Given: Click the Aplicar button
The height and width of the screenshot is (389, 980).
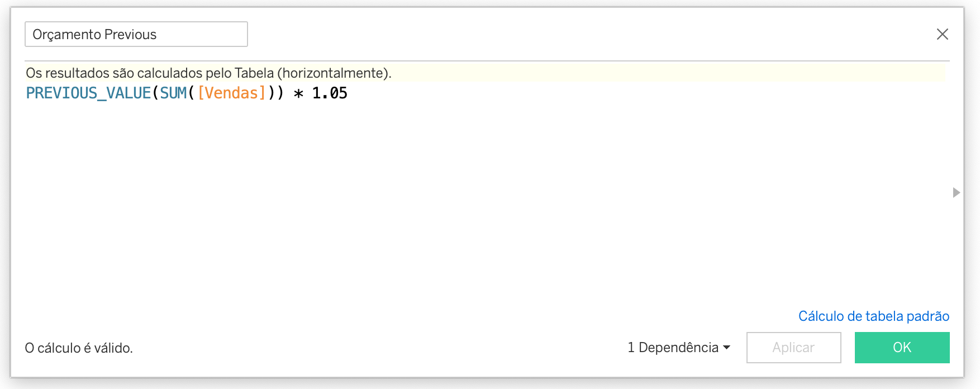Looking at the screenshot, I should coord(793,347).
